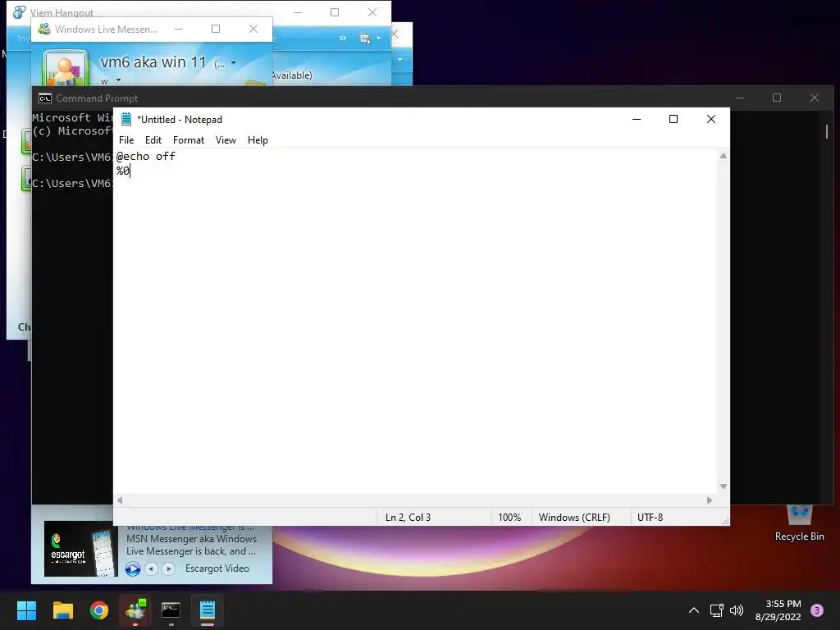Click the Notepad horizontal scrollbar left arrow

tap(120, 500)
